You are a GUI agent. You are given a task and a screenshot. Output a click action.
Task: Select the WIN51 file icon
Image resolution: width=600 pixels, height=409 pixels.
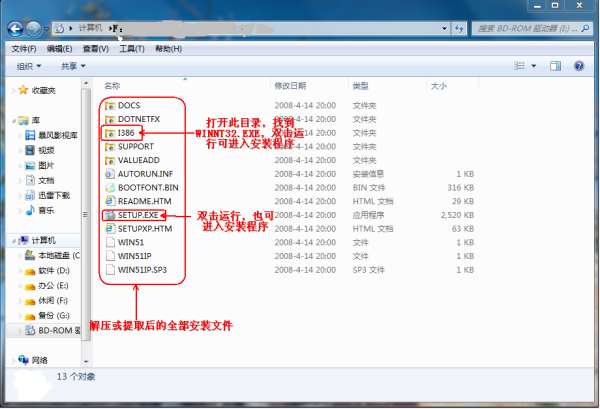pyautogui.click(x=110, y=242)
